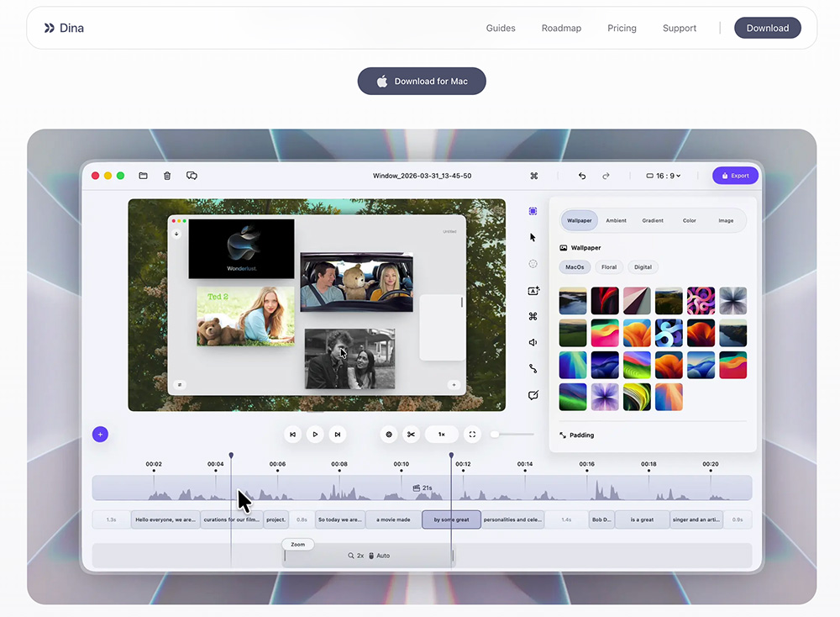Click the Download button in header
Image resolution: width=840 pixels, height=617 pixels.
tap(768, 28)
